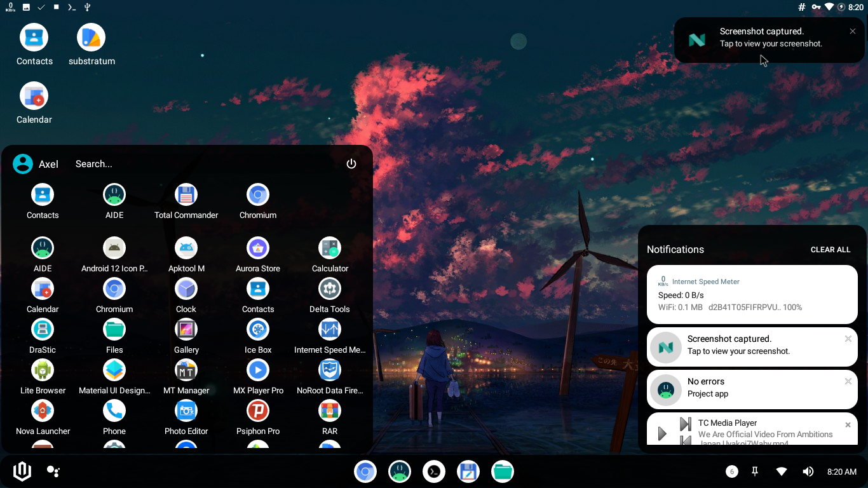The height and width of the screenshot is (488, 868).
Task: Launch the Clock app
Action: coord(186,295)
